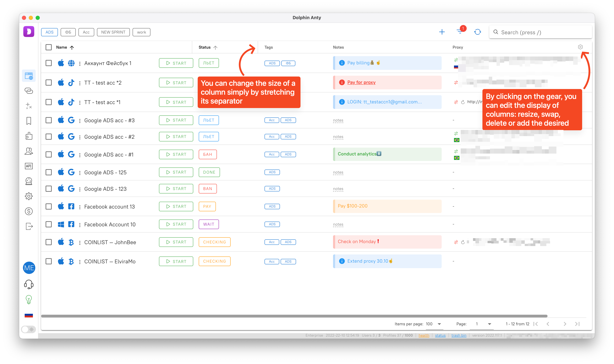Viewport: 614px width, 364px height.
Task: Check the Google ADS acc - #1 checkbox
Action: [49, 155]
